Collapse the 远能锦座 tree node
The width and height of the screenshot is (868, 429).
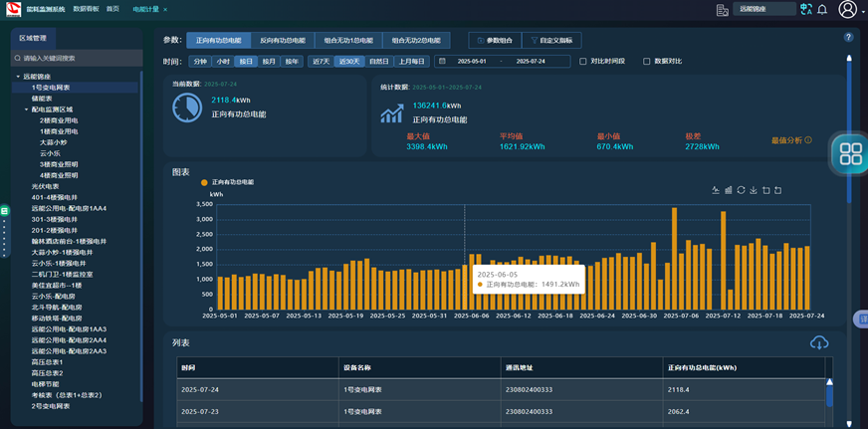[x=18, y=77]
